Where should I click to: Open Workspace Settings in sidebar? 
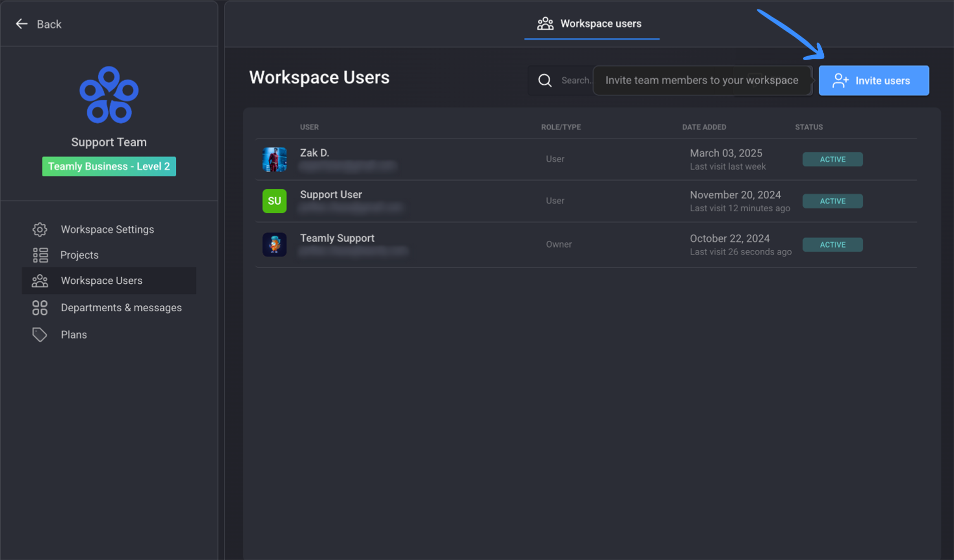click(x=109, y=229)
